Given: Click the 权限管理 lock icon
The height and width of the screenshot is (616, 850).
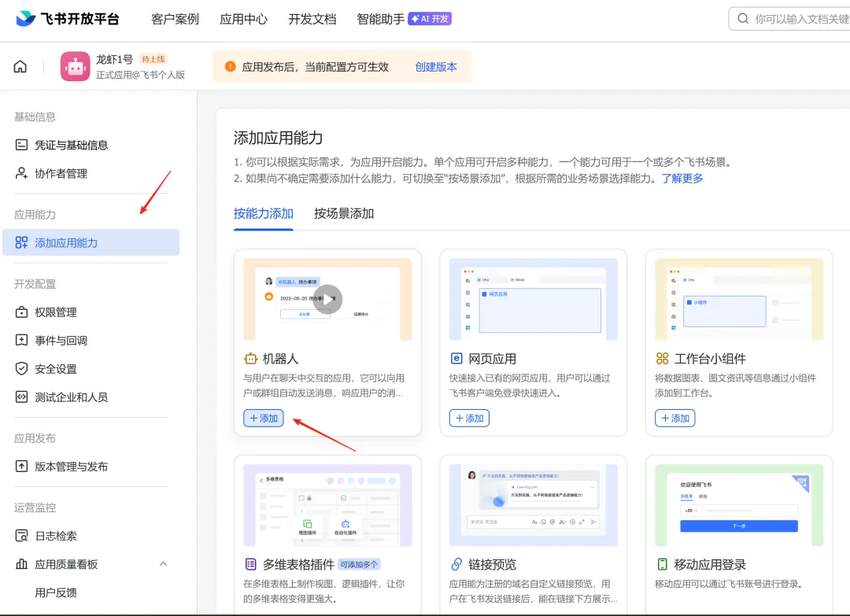Looking at the screenshot, I should click(21, 312).
